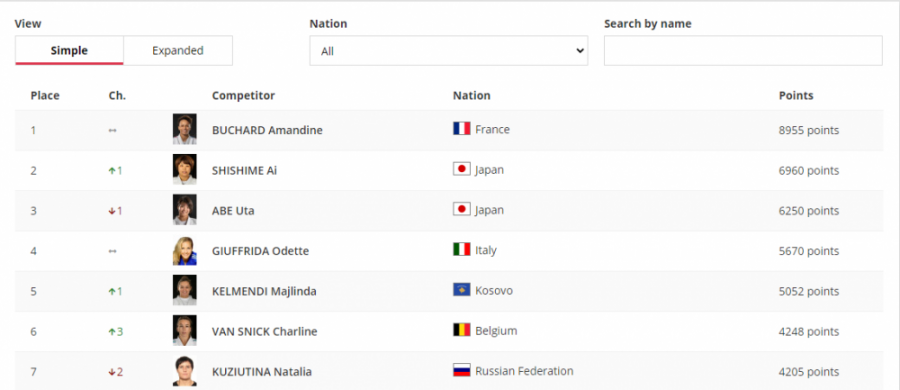
Task: Select the Place column header
Action: pos(45,95)
